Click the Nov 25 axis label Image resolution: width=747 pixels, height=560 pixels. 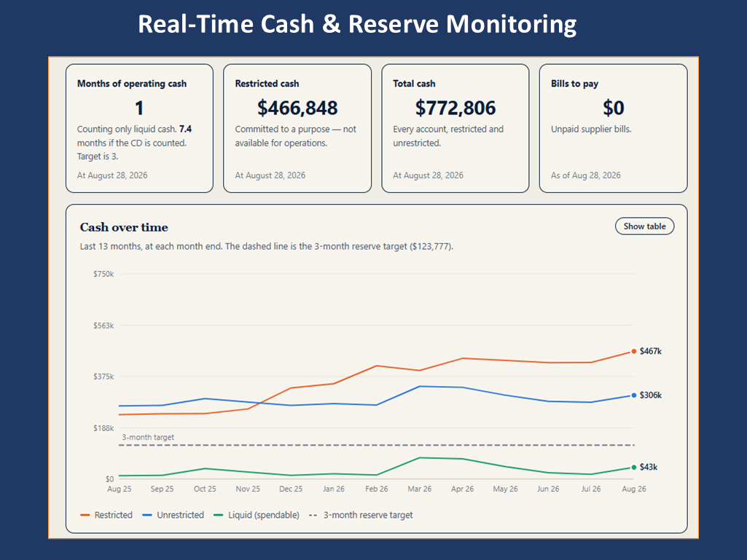(248, 489)
